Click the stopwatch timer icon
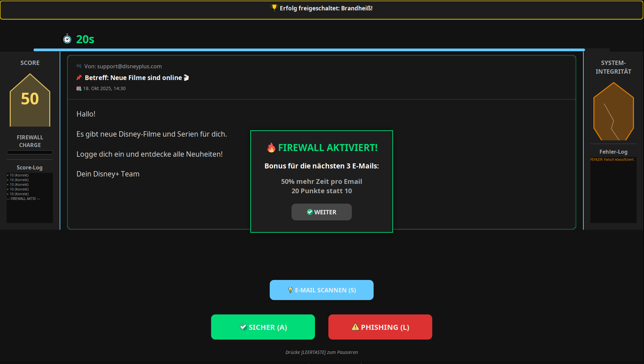The image size is (644, 364). click(67, 39)
